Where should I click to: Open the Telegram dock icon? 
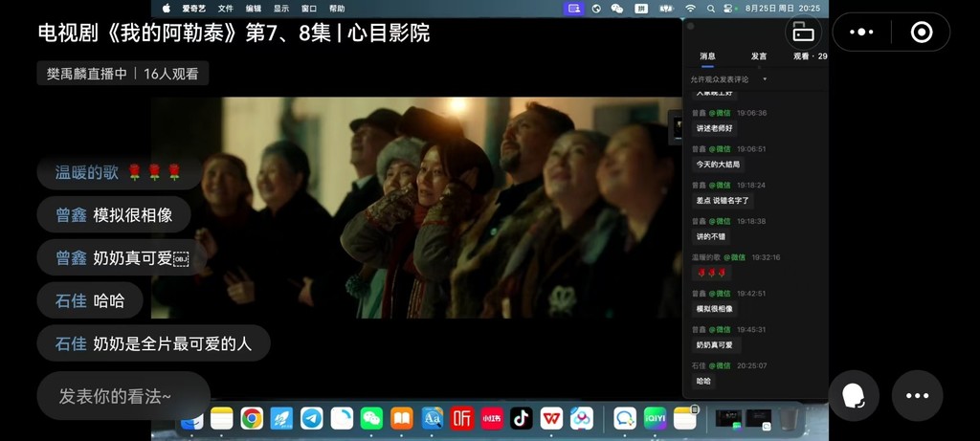coord(312,418)
